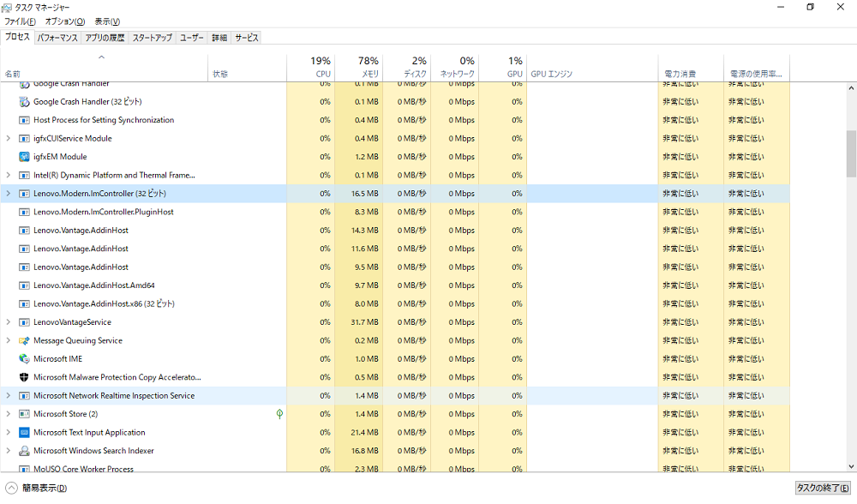Sort by the GPU percentage column header
Viewport: 857px width, 504px height.
(x=503, y=69)
